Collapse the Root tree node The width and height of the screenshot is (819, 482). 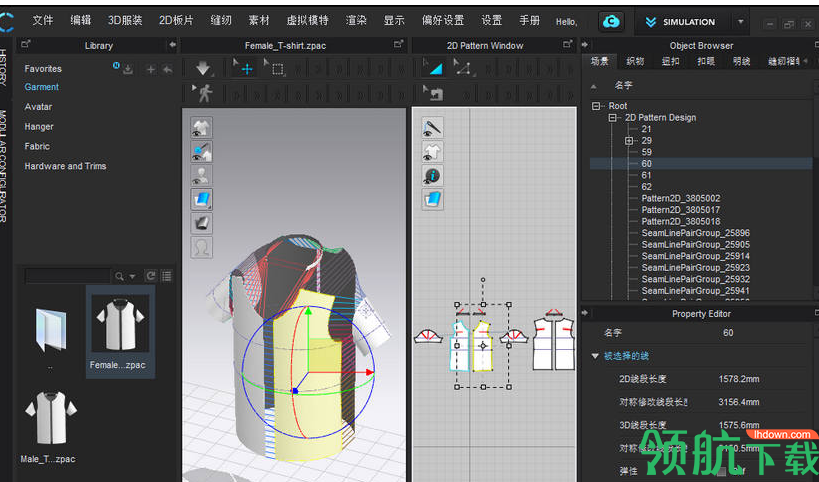pos(596,106)
